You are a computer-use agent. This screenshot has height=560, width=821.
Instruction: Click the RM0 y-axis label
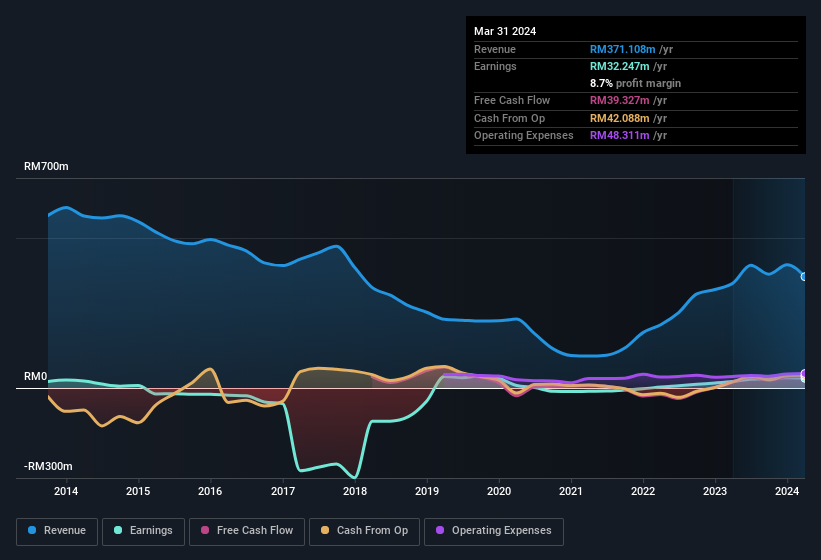(x=36, y=376)
